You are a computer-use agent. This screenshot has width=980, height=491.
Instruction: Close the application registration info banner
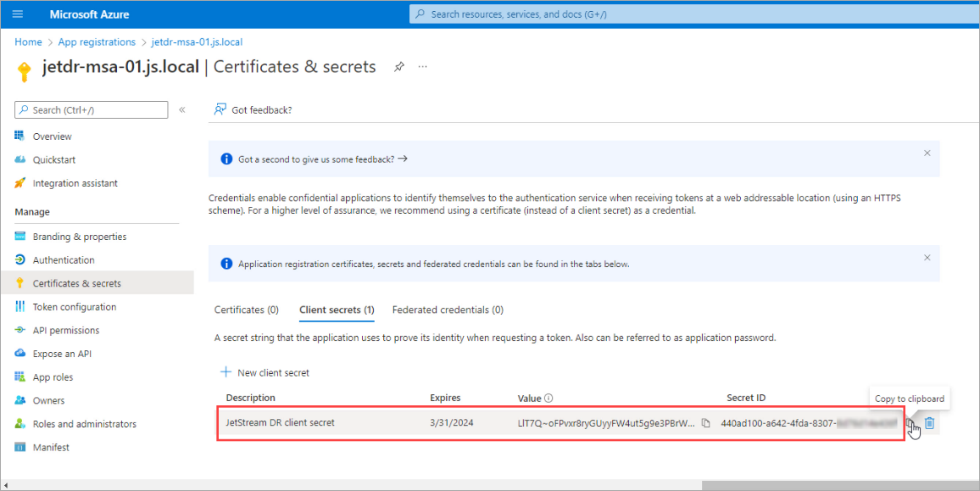pyautogui.click(x=927, y=257)
